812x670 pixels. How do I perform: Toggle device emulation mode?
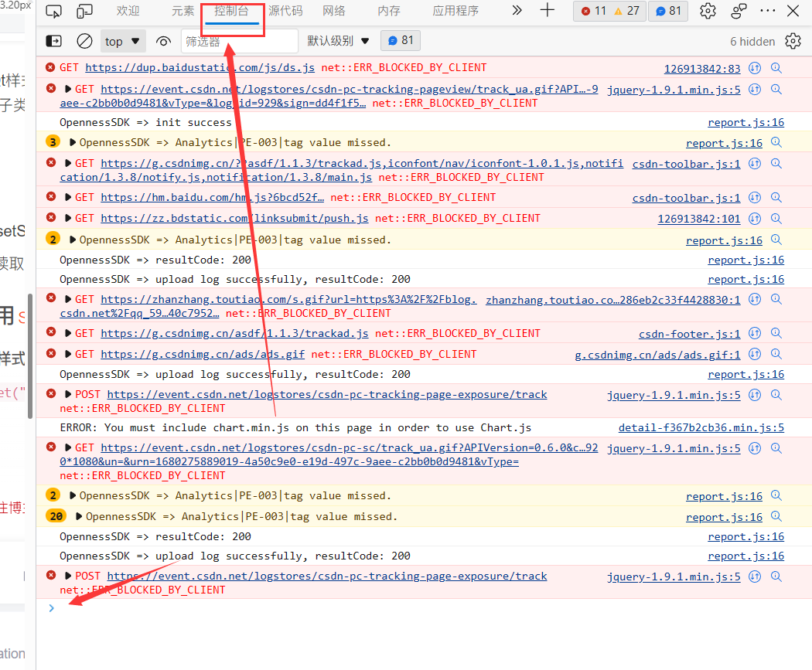[x=85, y=12]
